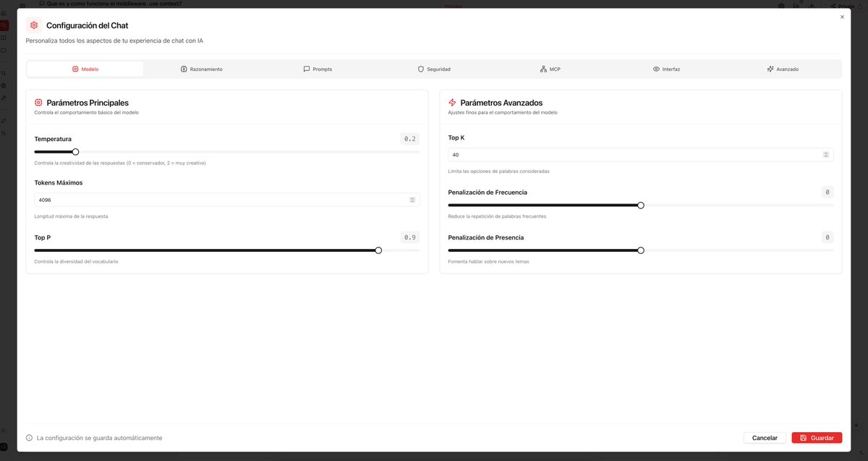
Task: Click the lightning icon beside Parámetros Avanzados
Action: coord(452,103)
